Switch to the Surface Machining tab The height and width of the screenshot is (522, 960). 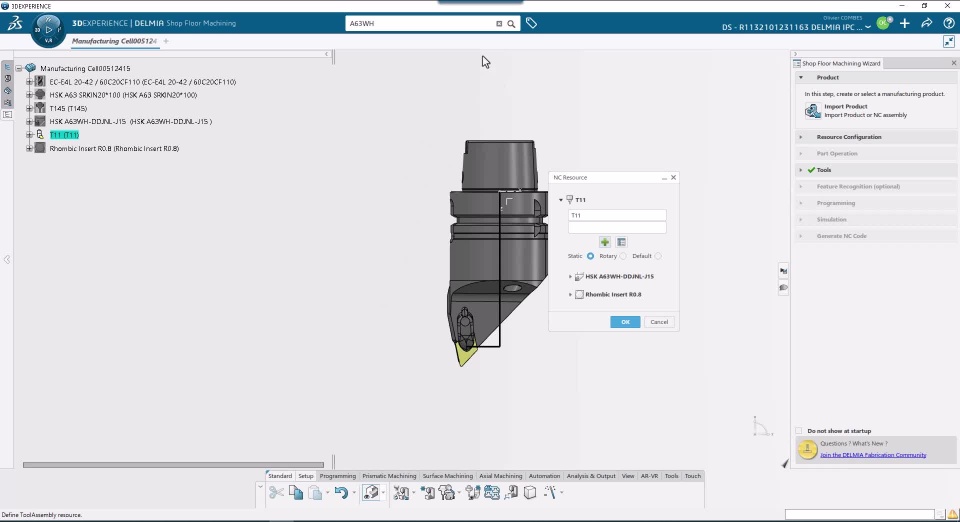pyautogui.click(x=448, y=476)
